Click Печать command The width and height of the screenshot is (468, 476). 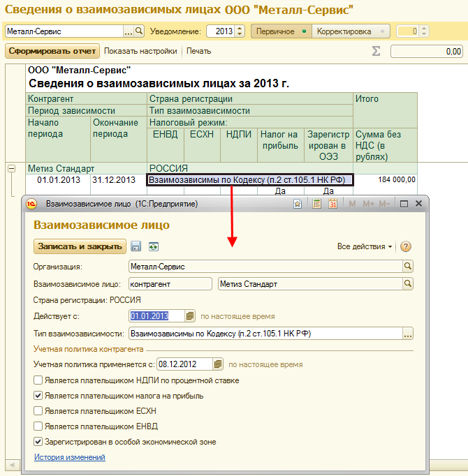[198, 51]
